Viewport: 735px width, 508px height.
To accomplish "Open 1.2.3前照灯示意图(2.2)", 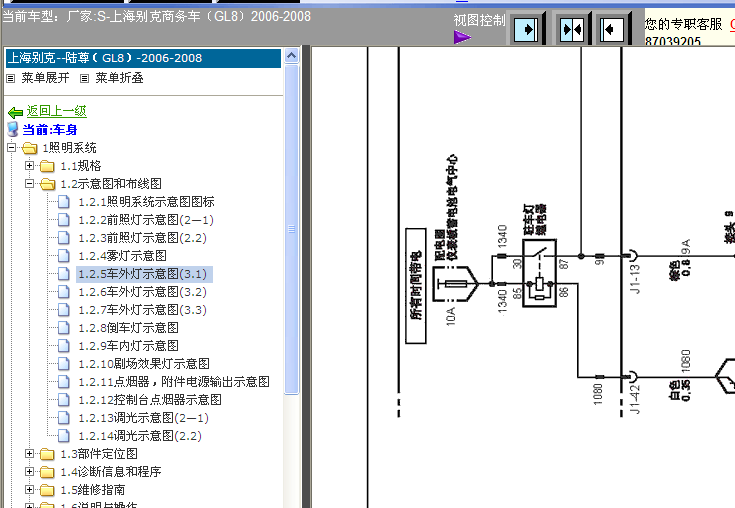I will pyautogui.click(x=142, y=238).
